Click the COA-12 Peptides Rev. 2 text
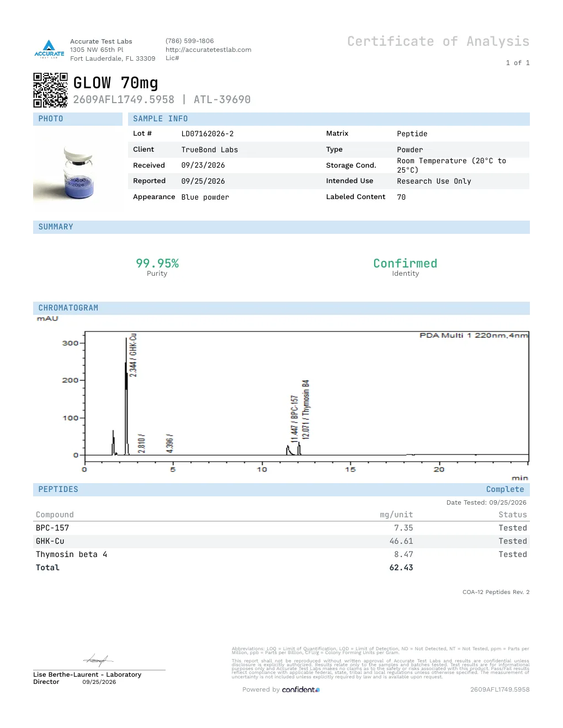Viewport: 563px width, 728px height. [x=496, y=592]
